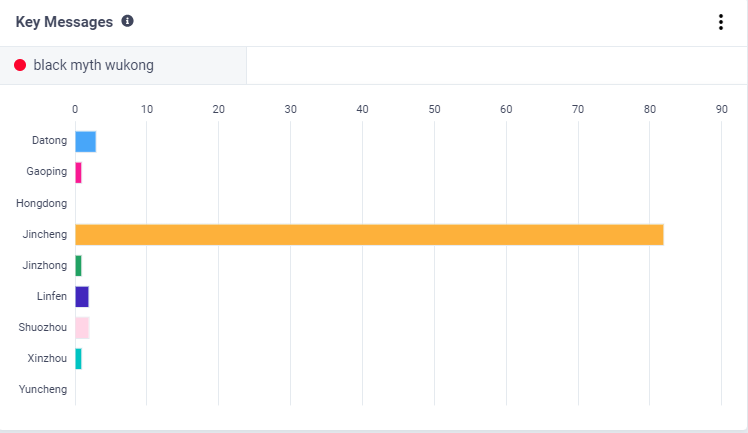Click the Linfen axis label
Screen dimensions: 748x433
tap(51, 296)
